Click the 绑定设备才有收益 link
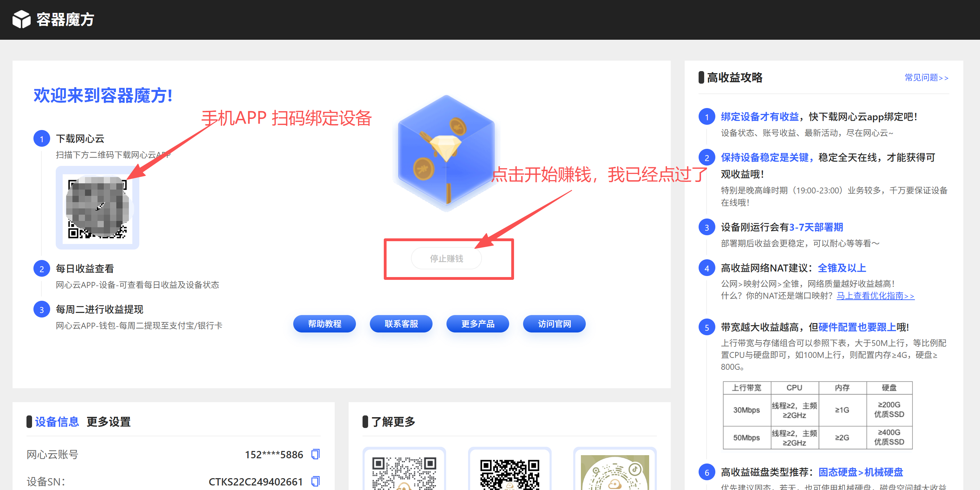This screenshot has height=490, width=980. coord(759,117)
